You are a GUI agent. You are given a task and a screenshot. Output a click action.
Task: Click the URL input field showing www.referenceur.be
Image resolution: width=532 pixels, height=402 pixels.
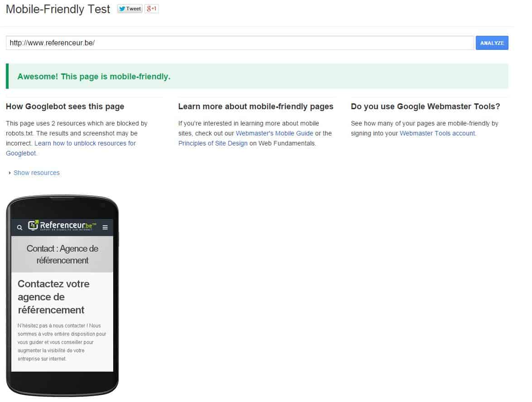181,43
